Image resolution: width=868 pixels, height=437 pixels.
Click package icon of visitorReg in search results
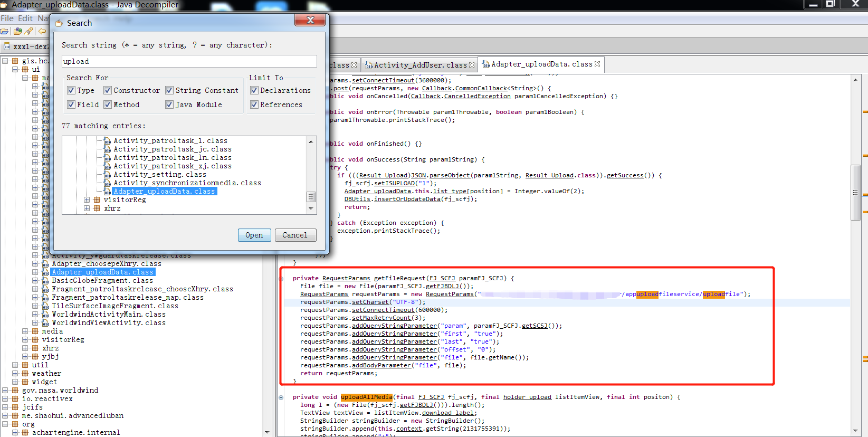pyautogui.click(x=97, y=200)
